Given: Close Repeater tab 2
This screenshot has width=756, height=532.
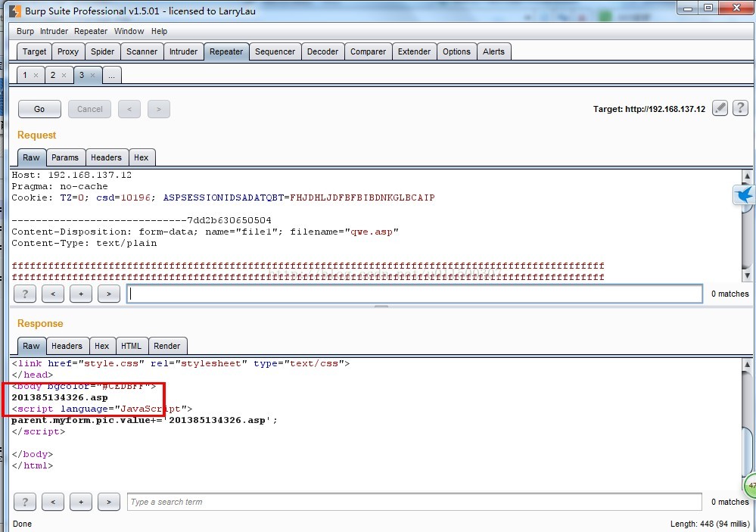Looking at the screenshot, I should (x=64, y=75).
